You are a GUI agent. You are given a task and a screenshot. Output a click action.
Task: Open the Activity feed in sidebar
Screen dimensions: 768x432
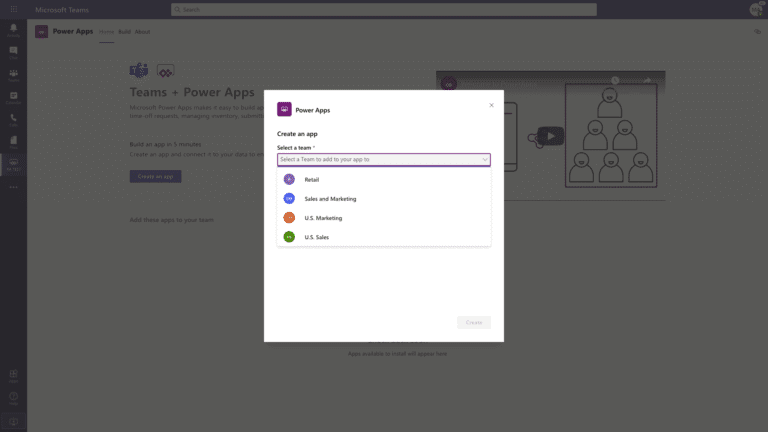(x=13, y=30)
